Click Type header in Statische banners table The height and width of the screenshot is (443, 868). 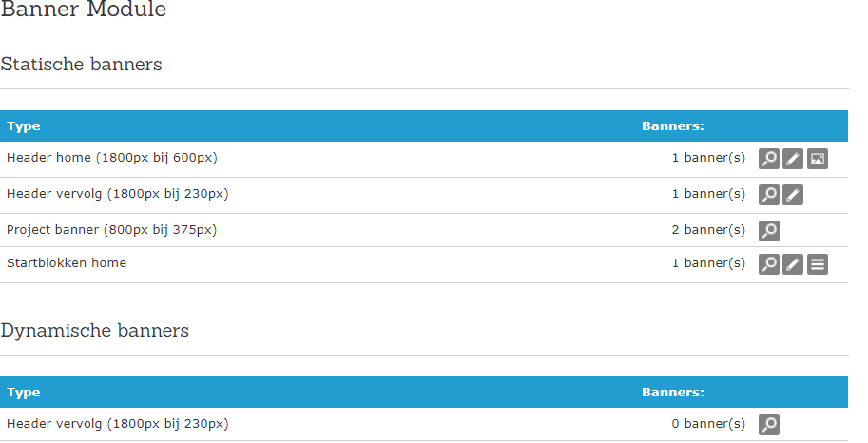[24, 126]
